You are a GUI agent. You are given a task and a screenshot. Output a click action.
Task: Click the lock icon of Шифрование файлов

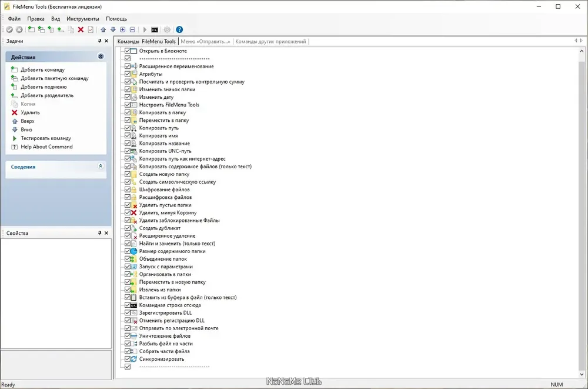coord(134,189)
